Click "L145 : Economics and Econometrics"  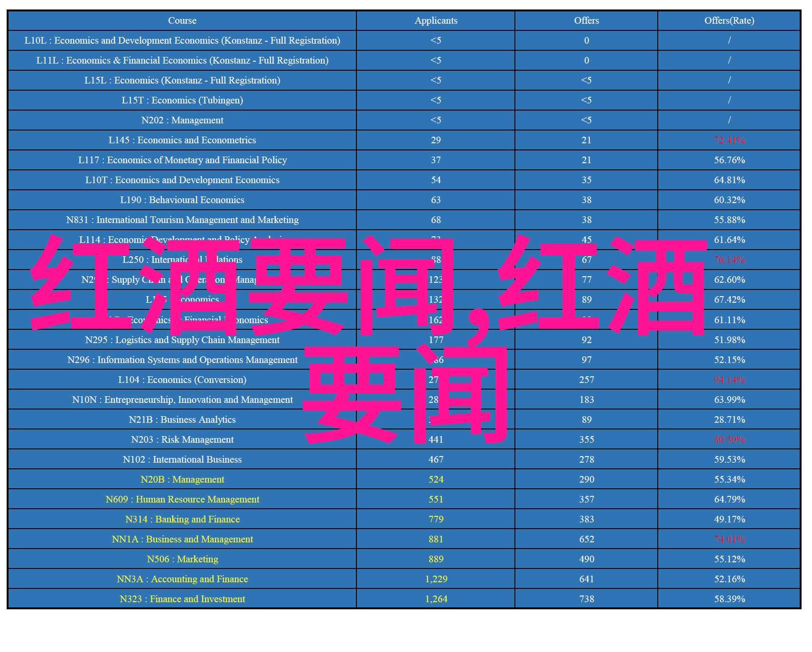tap(182, 140)
